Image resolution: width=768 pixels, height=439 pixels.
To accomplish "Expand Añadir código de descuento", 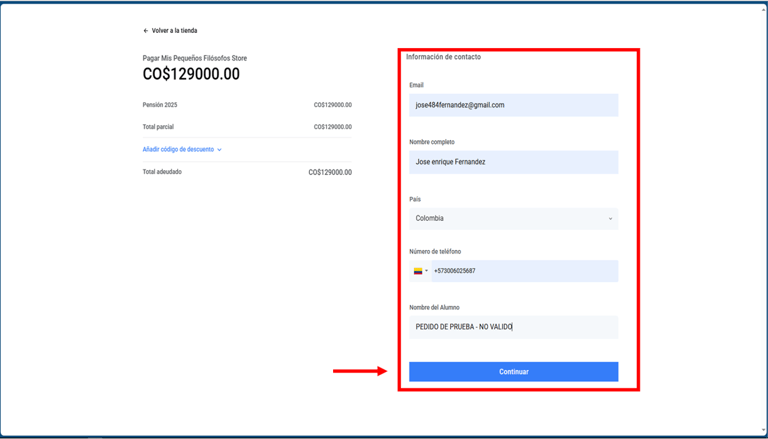I will (x=178, y=149).
